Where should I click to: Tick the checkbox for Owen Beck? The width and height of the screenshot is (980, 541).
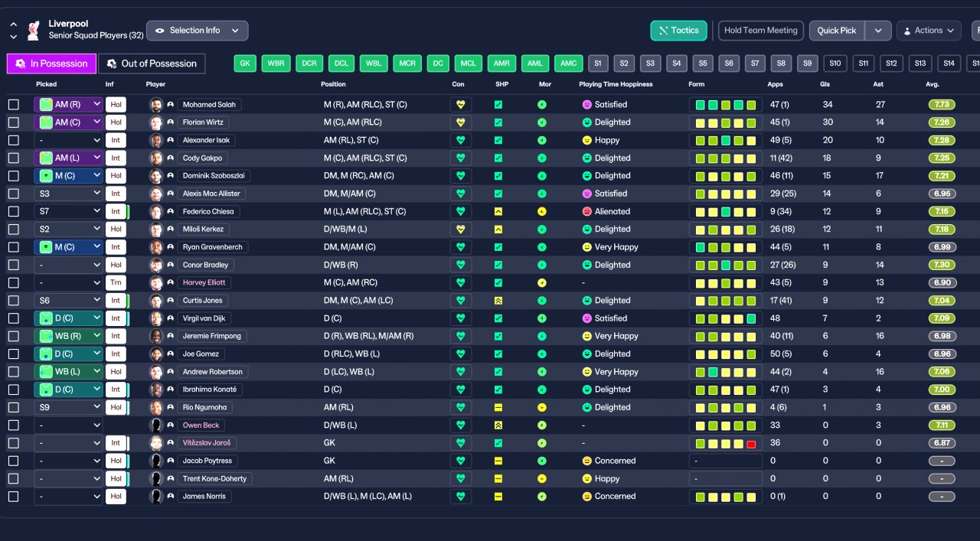coord(14,425)
